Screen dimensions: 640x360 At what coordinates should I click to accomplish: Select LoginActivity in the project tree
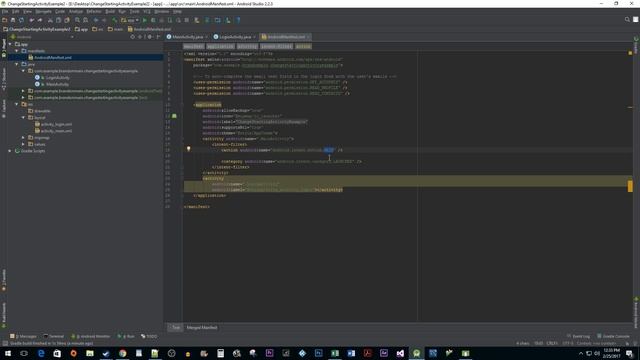58,78
